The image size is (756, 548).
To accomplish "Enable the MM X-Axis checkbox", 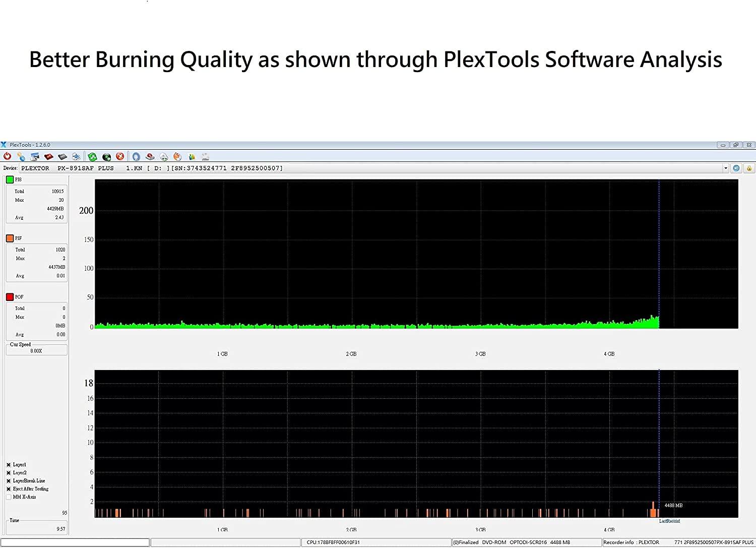I will coord(9,497).
